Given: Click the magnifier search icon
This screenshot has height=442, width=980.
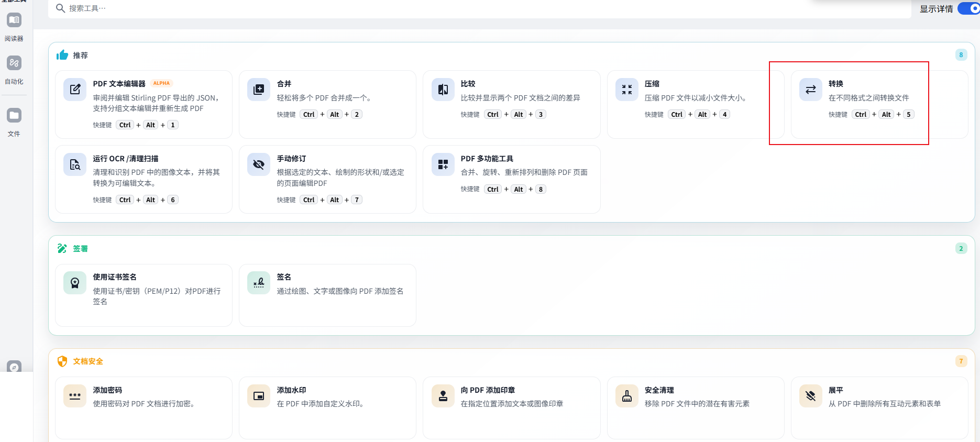Looking at the screenshot, I should [x=61, y=8].
